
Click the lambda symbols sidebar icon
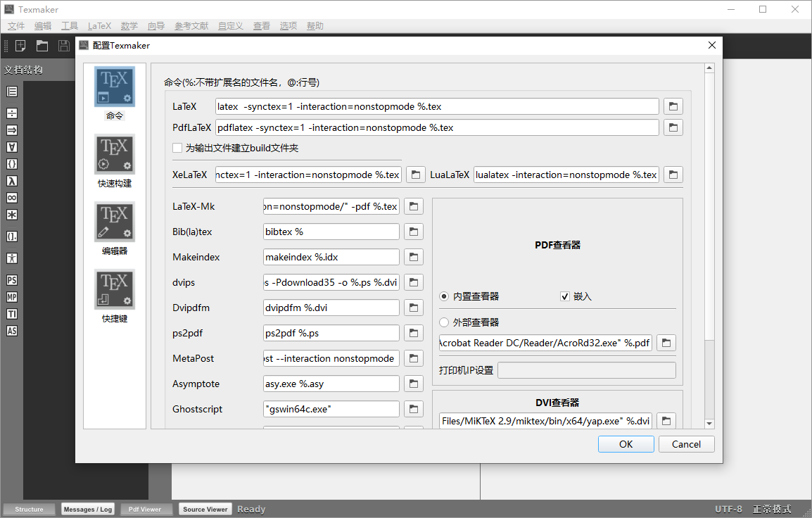pyautogui.click(x=12, y=181)
